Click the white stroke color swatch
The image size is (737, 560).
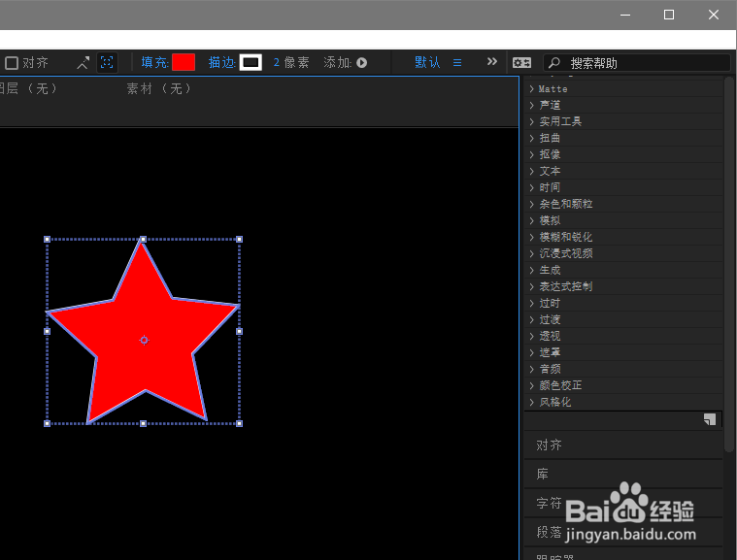251,62
